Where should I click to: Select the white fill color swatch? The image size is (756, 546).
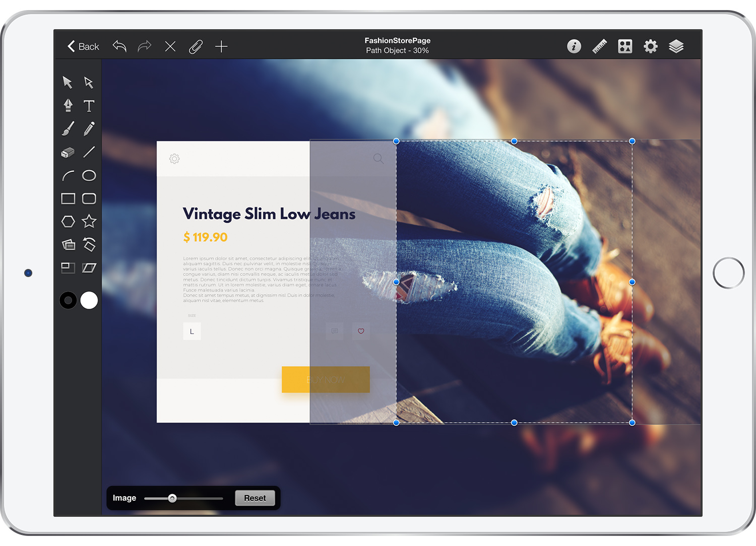pyautogui.click(x=89, y=300)
